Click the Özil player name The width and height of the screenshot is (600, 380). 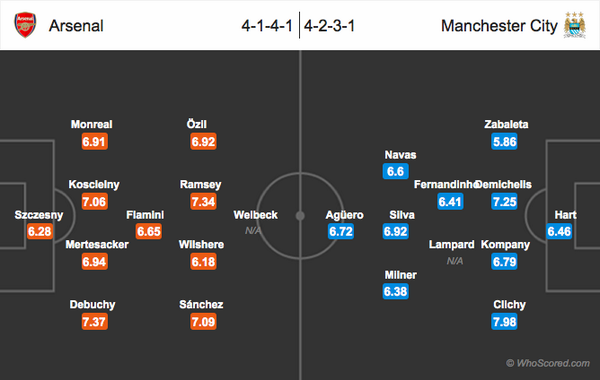(x=196, y=124)
